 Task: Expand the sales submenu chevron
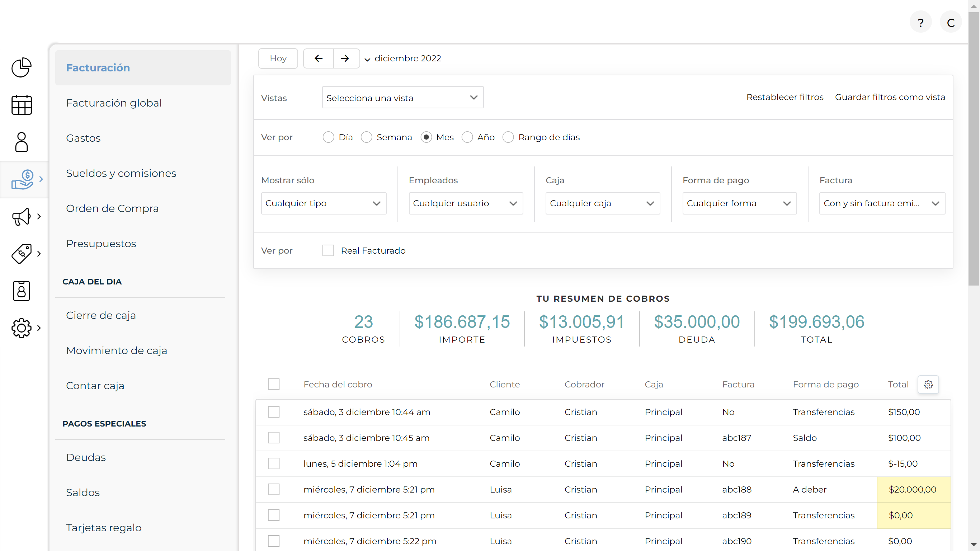41,179
